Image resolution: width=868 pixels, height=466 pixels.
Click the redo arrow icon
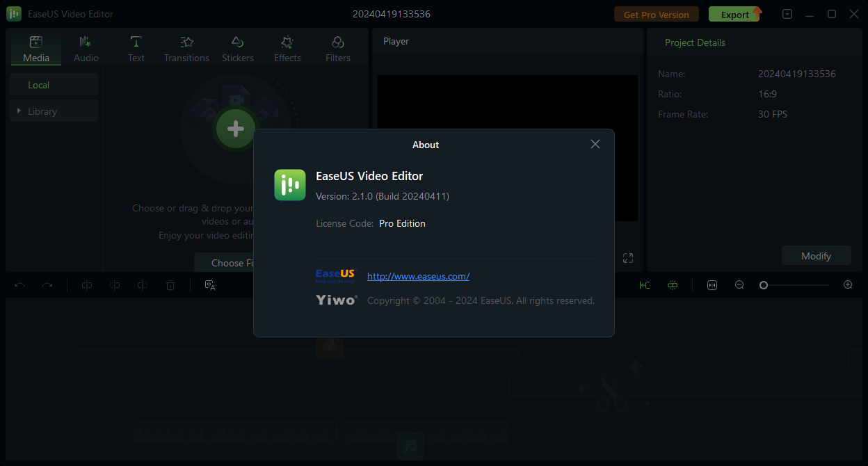(x=47, y=285)
